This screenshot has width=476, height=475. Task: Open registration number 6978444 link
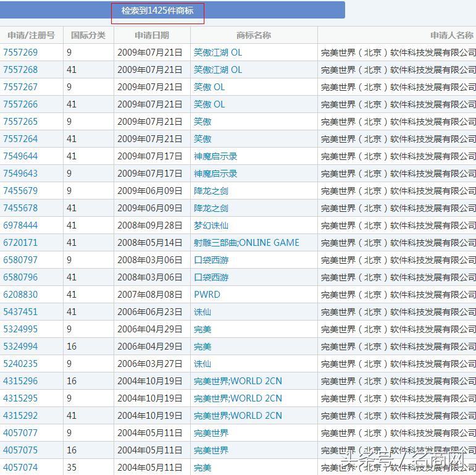tap(20, 225)
